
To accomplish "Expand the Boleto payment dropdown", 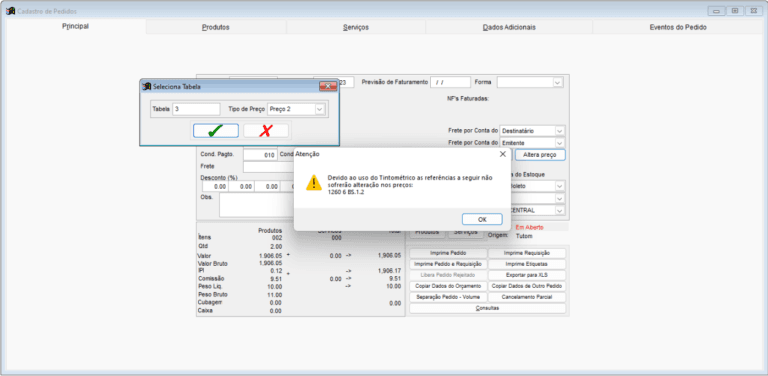I will tap(559, 186).
